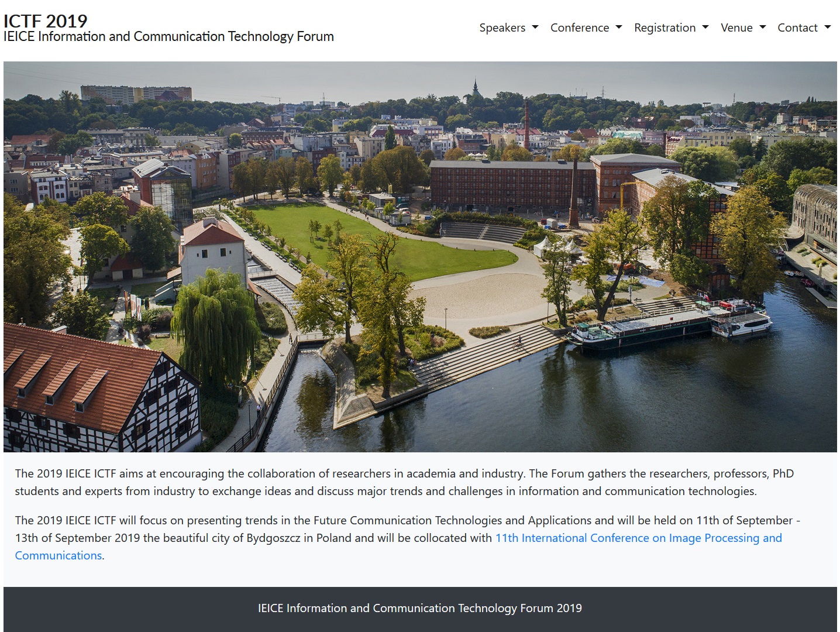Click the word Bydgoszcz in second paragraph

(x=273, y=538)
